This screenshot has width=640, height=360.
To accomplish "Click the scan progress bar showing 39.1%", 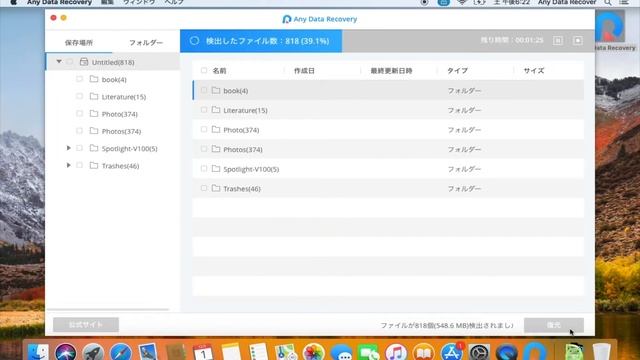I will 261,41.
